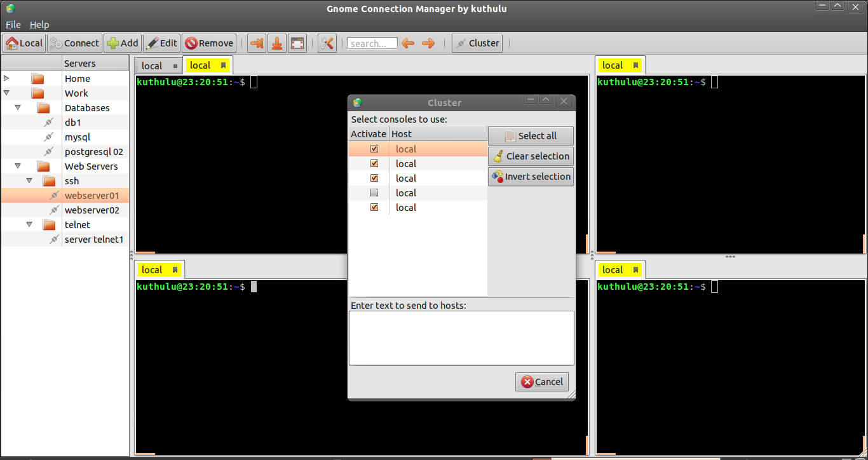Click the forward search arrow icon
Image resolution: width=868 pixels, height=460 pixels.
(428, 43)
